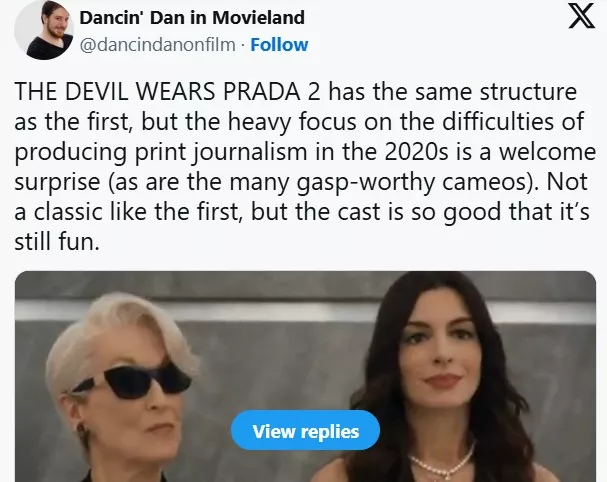This screenshot has width=607, height=482.
Task: Click the dark-haired woman in the photo
Action: click(437, 379)
